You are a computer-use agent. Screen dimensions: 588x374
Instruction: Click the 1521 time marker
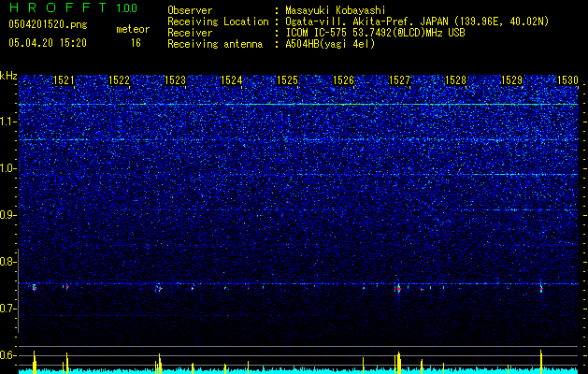[64, 79]
